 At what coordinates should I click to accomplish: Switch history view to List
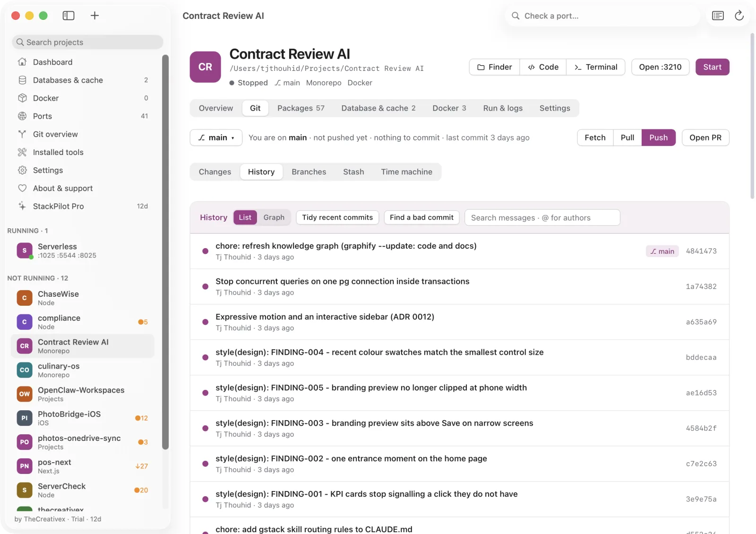(x=245, y=217)
